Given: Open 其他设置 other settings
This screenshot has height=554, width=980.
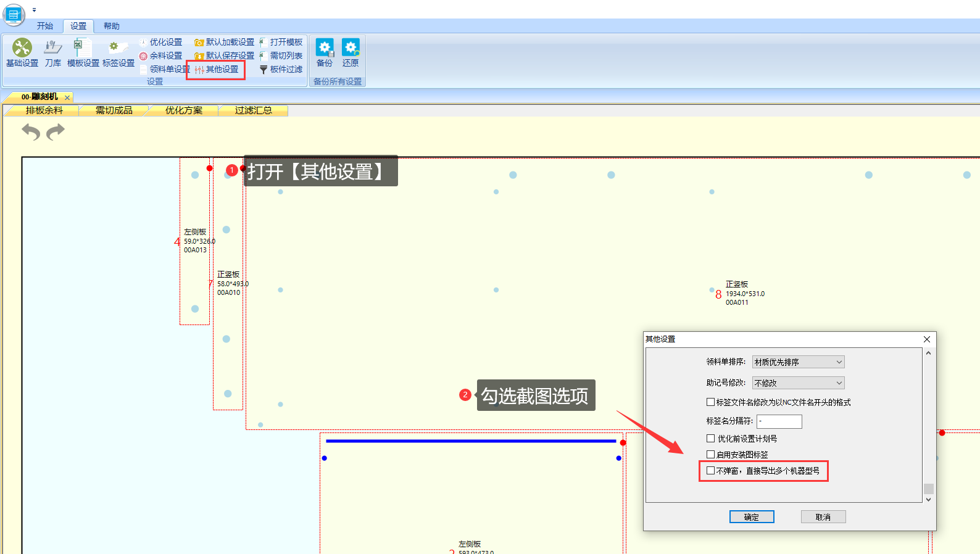Looking at the screenshot, I should pos(217,69).
